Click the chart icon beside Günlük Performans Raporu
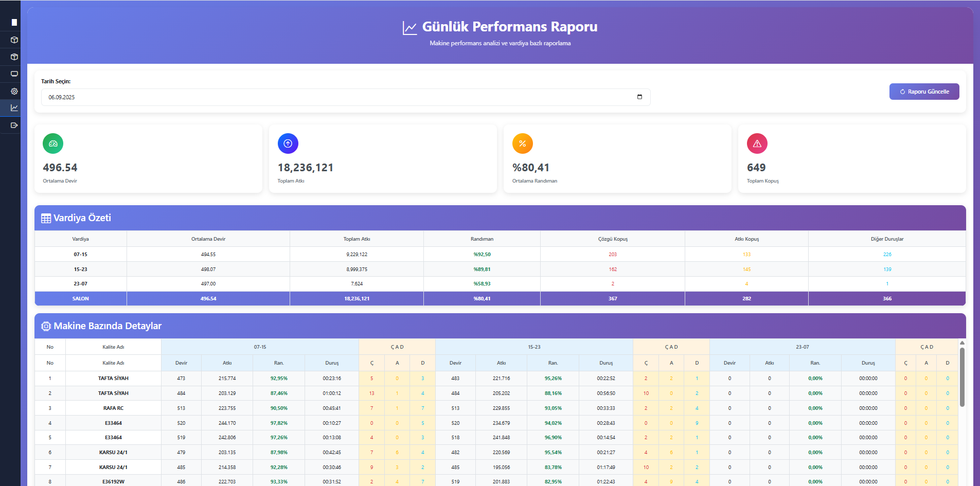 pos(409,28)
